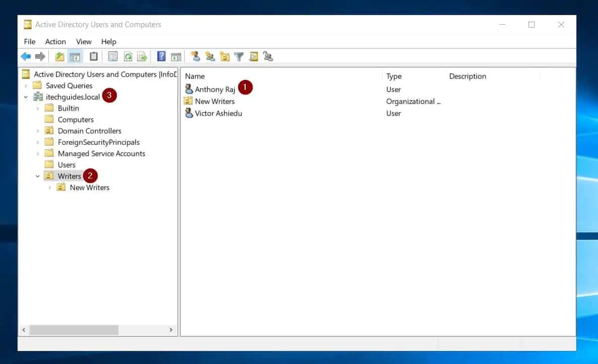Expand the Builtin container
The image size is (598, 364).
[37, 109]
